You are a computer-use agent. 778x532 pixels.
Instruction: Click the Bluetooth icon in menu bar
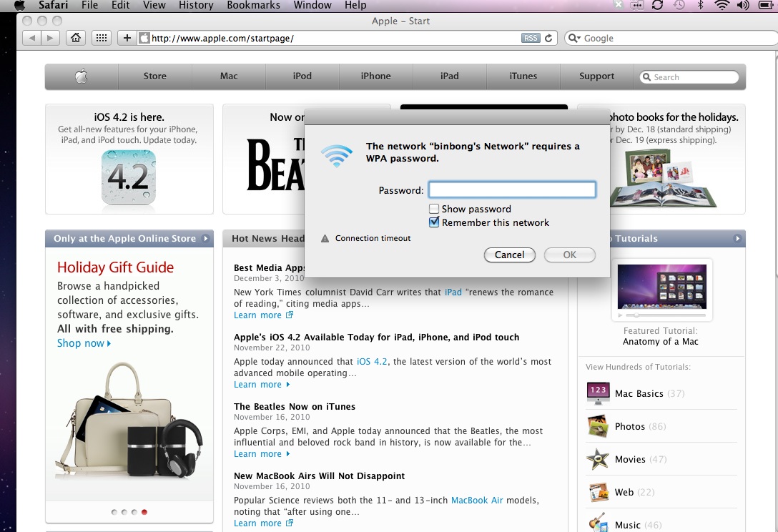[x=701, y=6]
